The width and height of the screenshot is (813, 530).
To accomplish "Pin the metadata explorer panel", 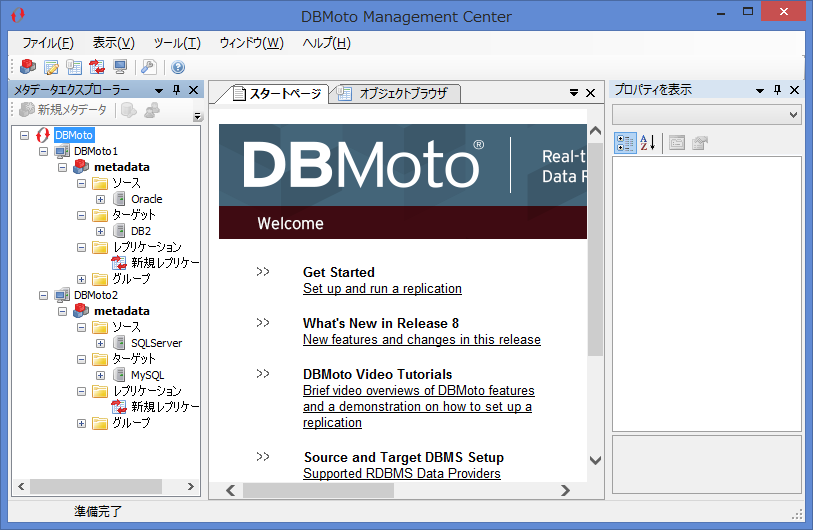I will click(176, 90).
